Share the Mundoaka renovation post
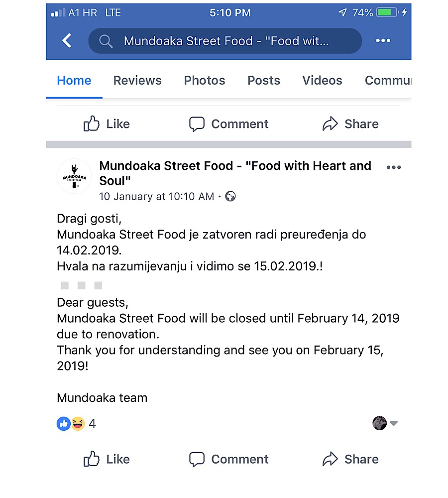 tap(350, 459)
